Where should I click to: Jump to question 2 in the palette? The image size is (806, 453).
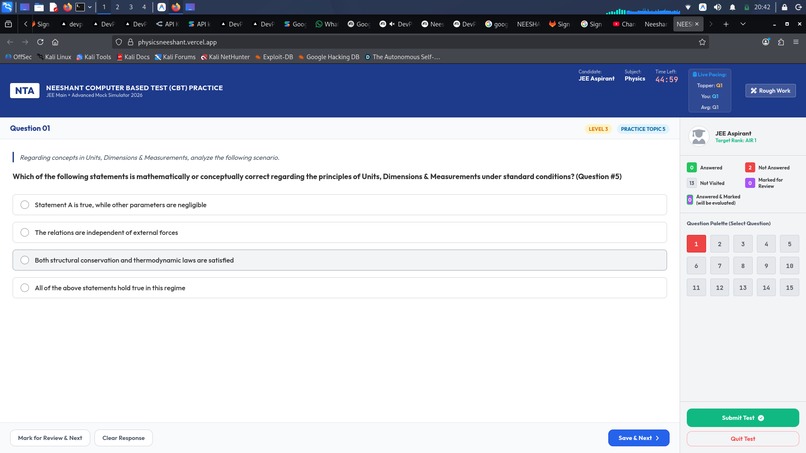tap(720, 244)
